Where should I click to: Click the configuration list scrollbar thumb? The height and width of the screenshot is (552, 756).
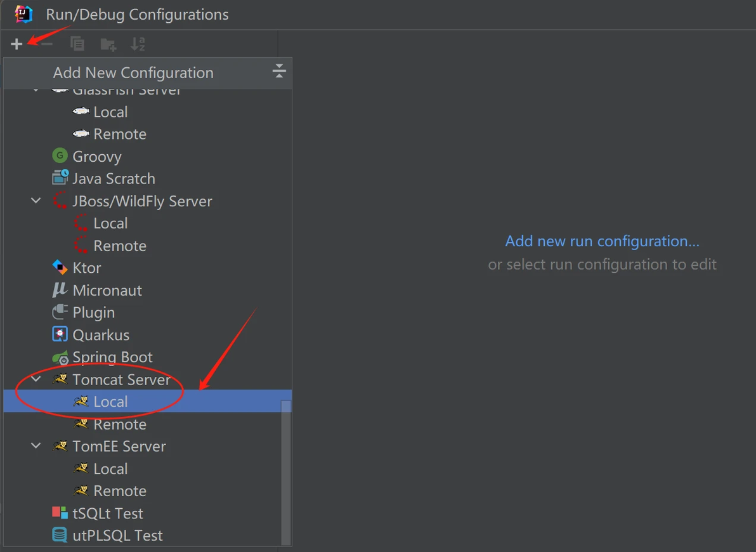tap(286, 472)
